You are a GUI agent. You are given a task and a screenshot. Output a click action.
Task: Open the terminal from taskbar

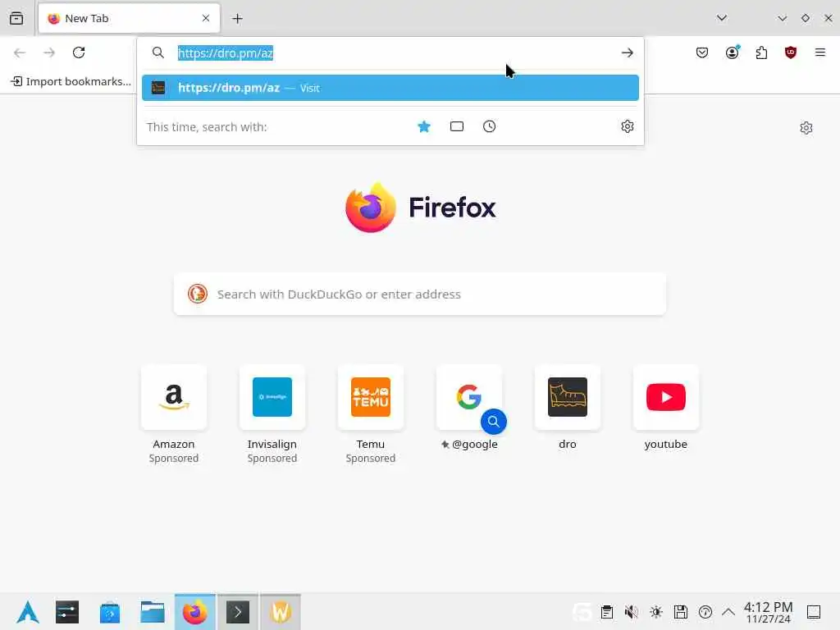(x=238, y=612)
